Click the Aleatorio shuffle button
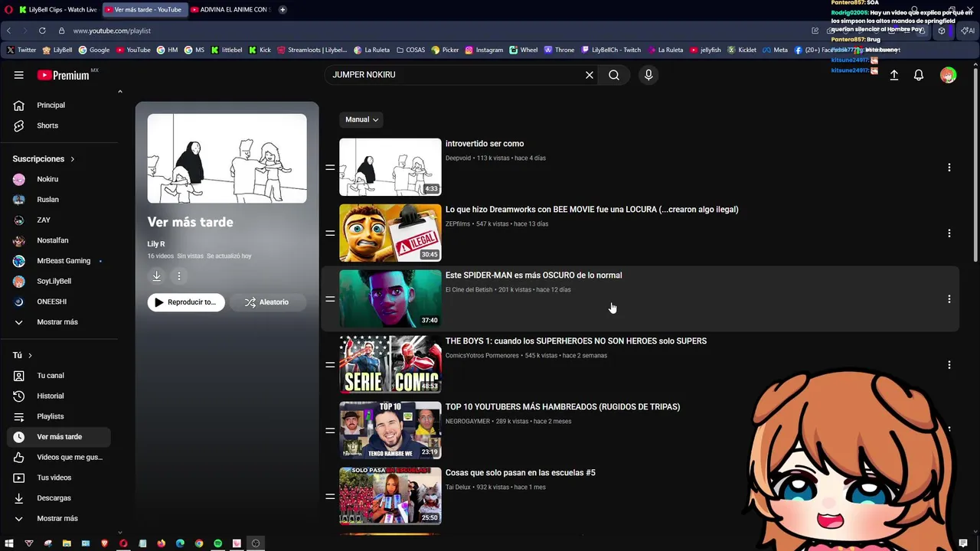Image resolution: width=980 pixels, height=551 pixels. pyautogui.click(x=266, y=302)
